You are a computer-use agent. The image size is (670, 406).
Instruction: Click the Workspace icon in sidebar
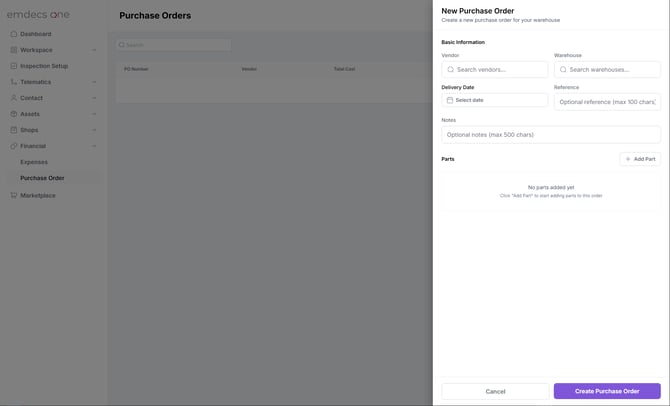14,50
